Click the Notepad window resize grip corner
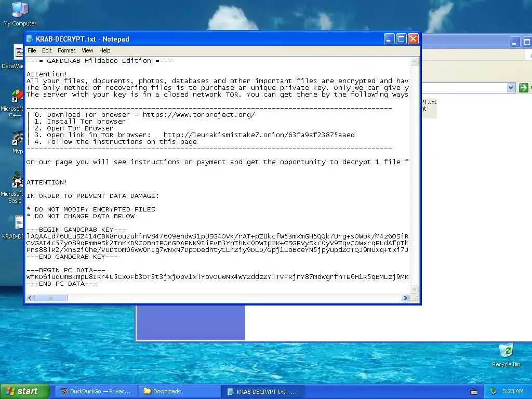532x399 pixels. pos(415,298)
